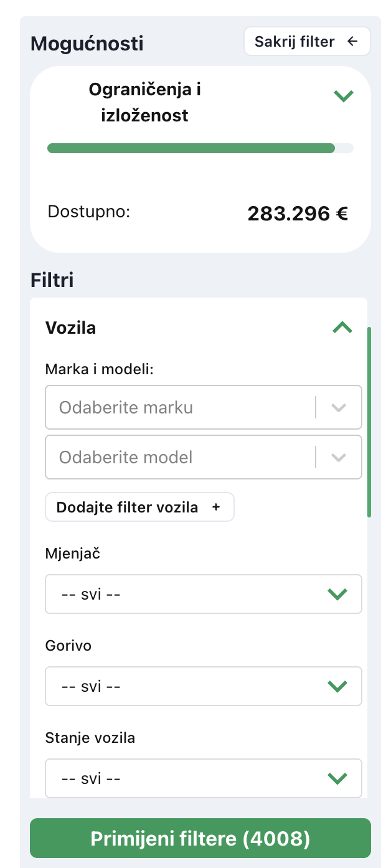Click the left arrow icon in Sakrij filter
386x868 pixels.
[353, 42]
